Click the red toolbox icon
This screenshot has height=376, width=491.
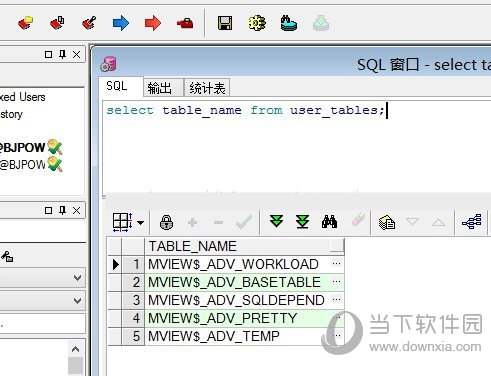(x=185, y=23)
